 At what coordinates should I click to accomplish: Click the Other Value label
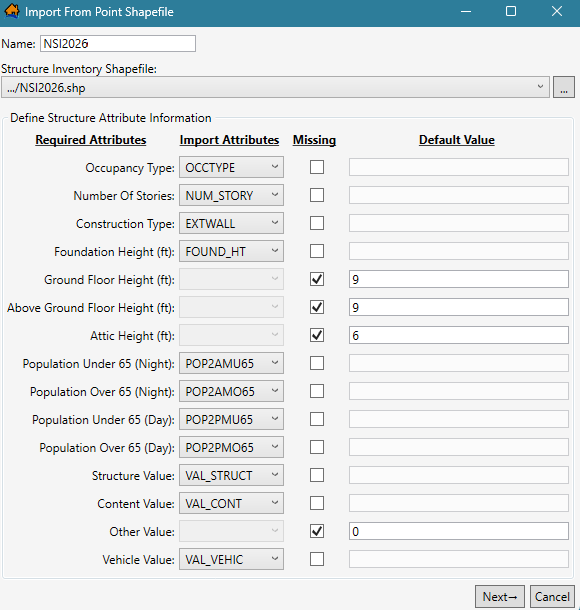(142, 532)
